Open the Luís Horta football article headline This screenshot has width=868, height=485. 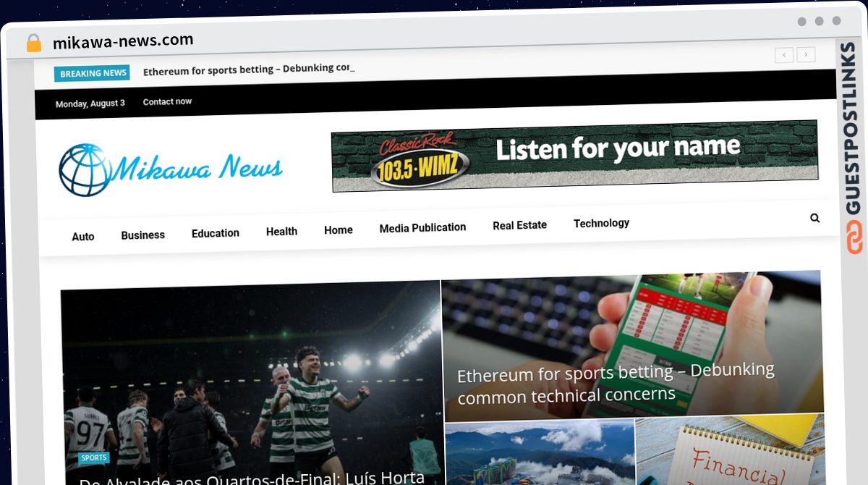[x=252, y=478]
